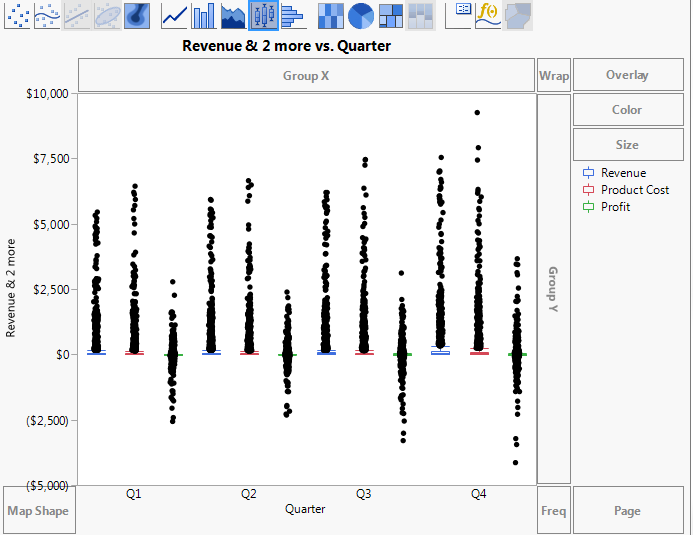Click the Wrap drop zone
Viewport: 693px width, 535px height.
pyautogui.click(x=553, y=76)
